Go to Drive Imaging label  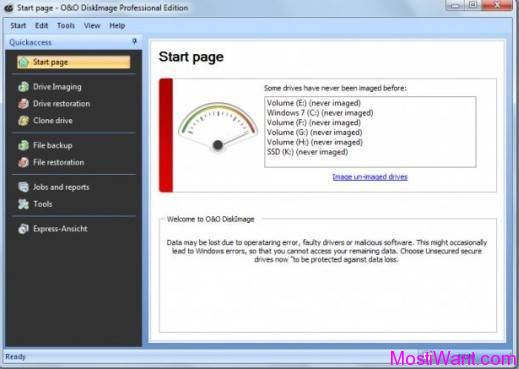click(x=57, y=87)
